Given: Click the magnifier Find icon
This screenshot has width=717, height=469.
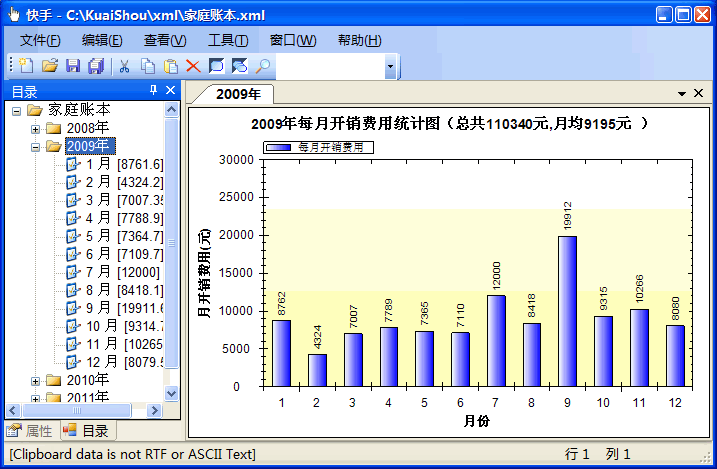Looking at the screenshot, I should 263,66.
